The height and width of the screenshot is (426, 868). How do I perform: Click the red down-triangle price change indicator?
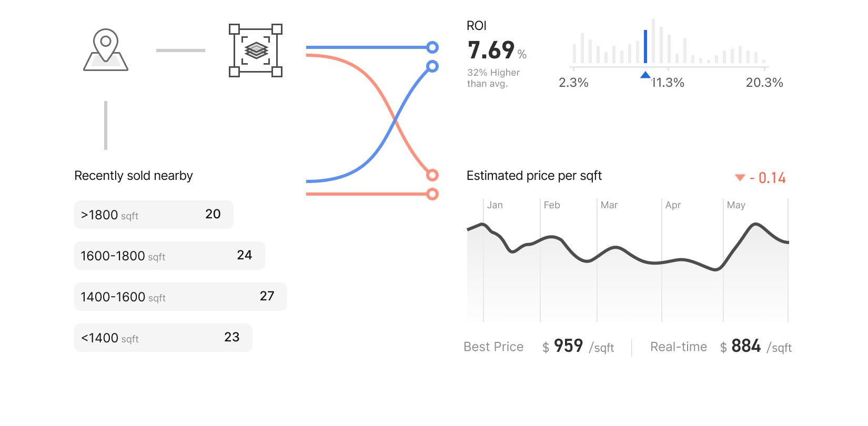(x=740, y=178)
